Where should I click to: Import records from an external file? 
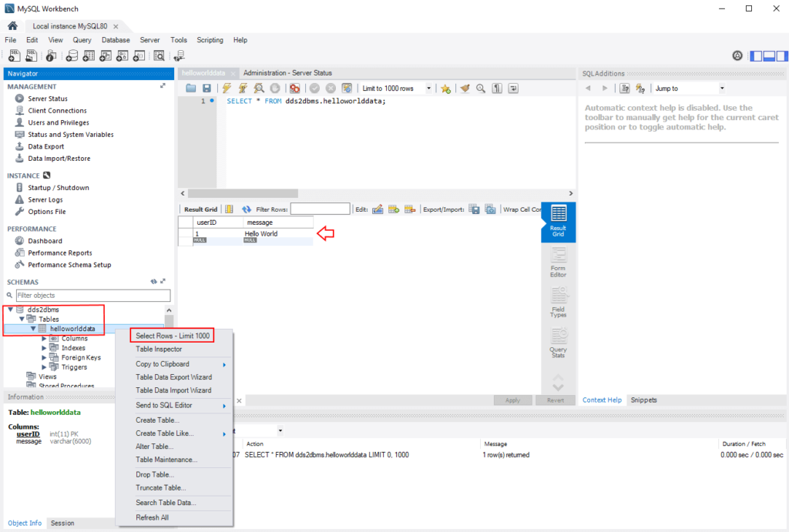tap(490, 209)
